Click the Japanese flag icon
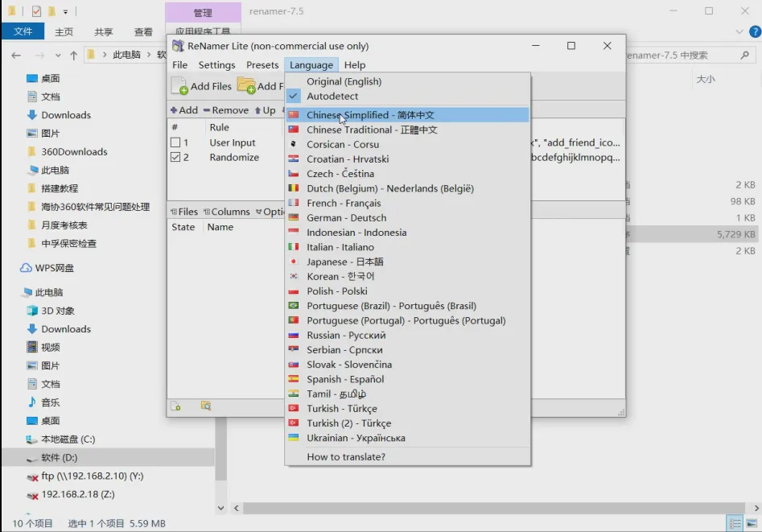762x532 pixels. click(x=293, y=261)
